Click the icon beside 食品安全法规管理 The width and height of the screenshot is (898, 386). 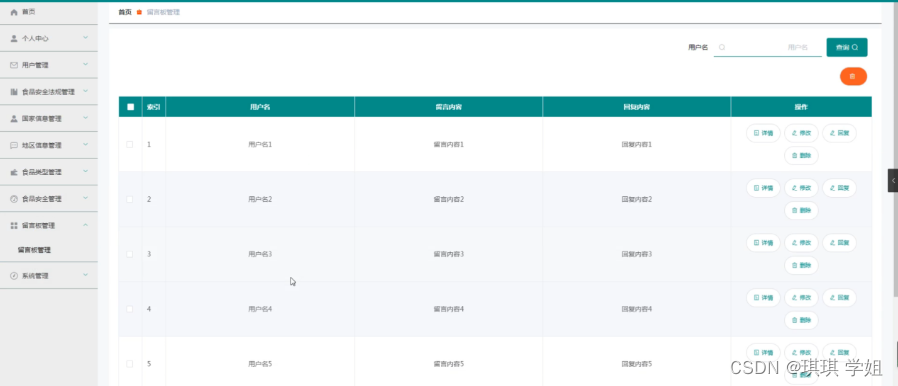coord(14,92)
